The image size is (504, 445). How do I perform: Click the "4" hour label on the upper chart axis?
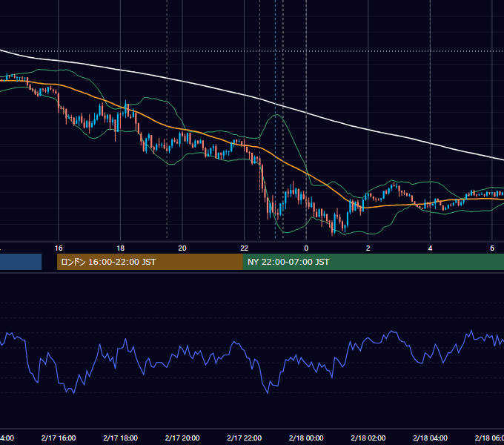point(430,248)
